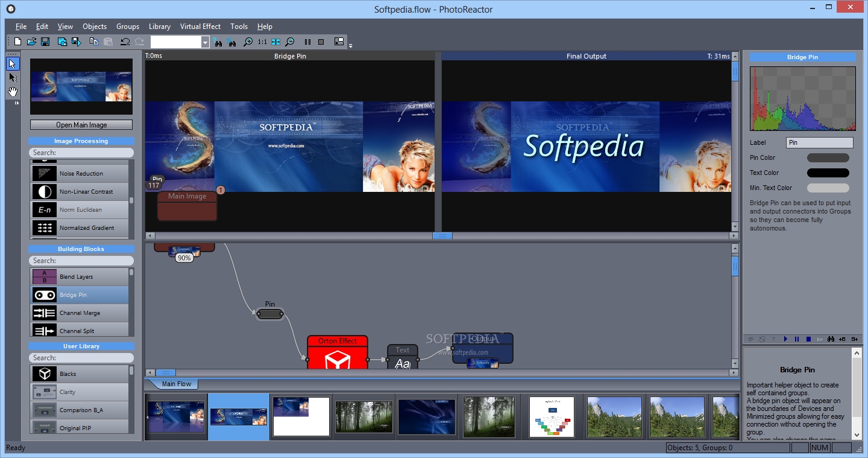Switch to the Main Flow tab
Screen dimensions: 868x458
[177, 384]
